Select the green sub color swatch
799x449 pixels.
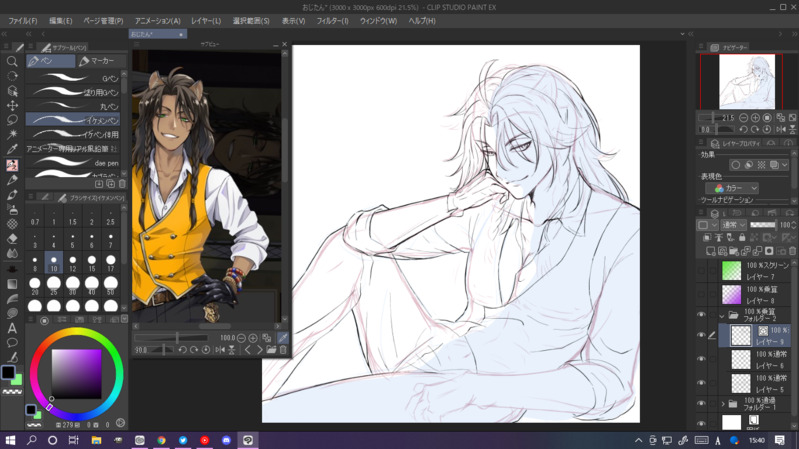click(x=18, y=380)
